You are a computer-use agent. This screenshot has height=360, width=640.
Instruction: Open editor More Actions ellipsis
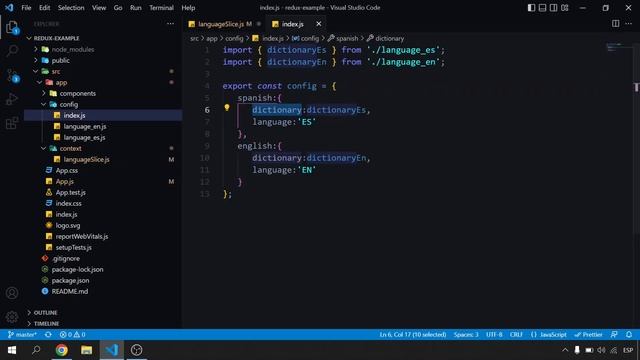(x=628, y=24)
